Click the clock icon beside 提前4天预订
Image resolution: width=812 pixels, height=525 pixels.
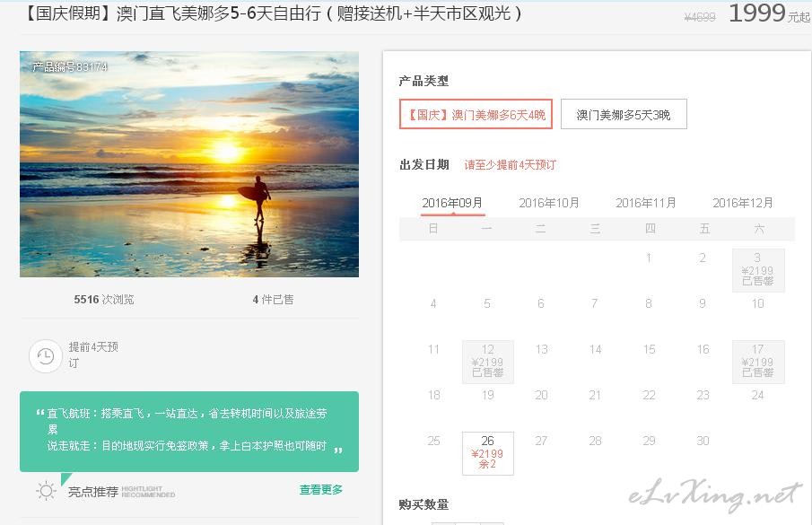tap(45, 356)
